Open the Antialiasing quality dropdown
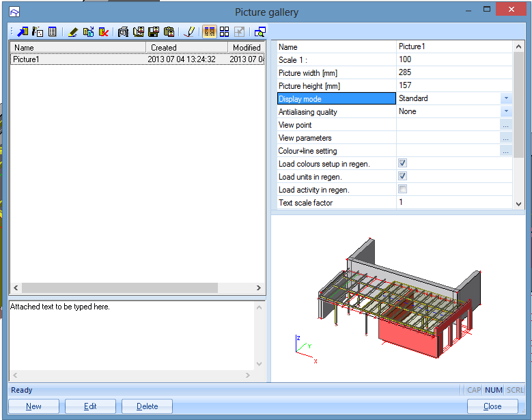This screenshot has height=420, width=532. tap(506, 111)
